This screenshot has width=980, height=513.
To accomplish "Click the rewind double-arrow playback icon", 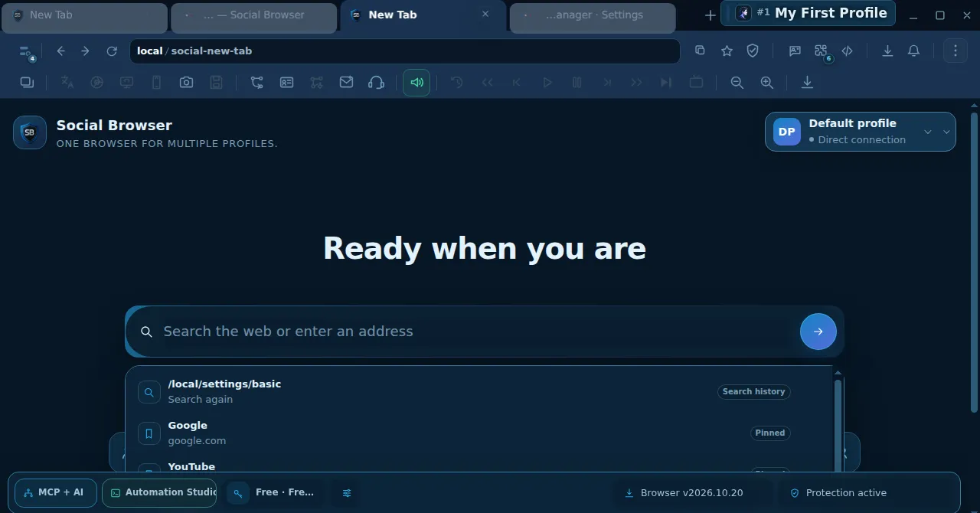I will pos(487,83).
